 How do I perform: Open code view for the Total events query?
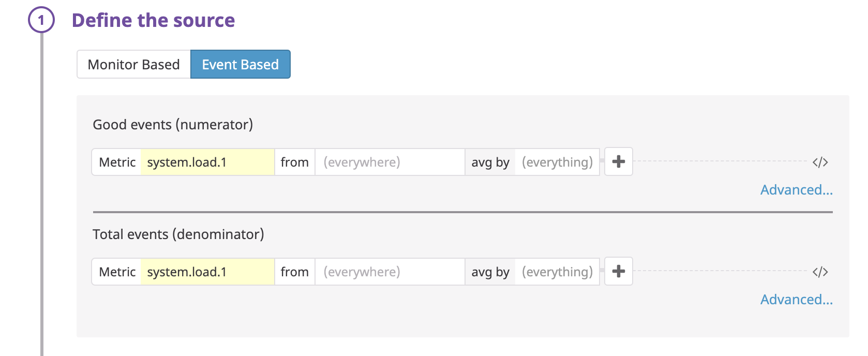click(x=820, y=271)
